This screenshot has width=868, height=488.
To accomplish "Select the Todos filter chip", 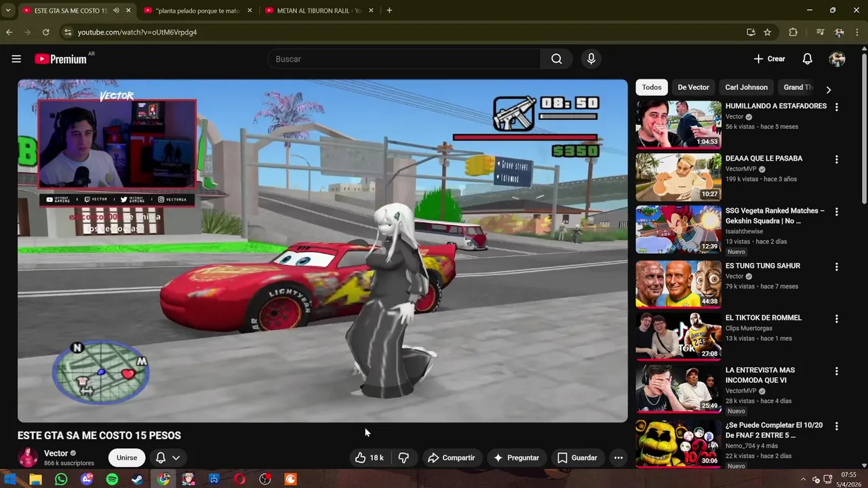I will click(x=652, y=87).
